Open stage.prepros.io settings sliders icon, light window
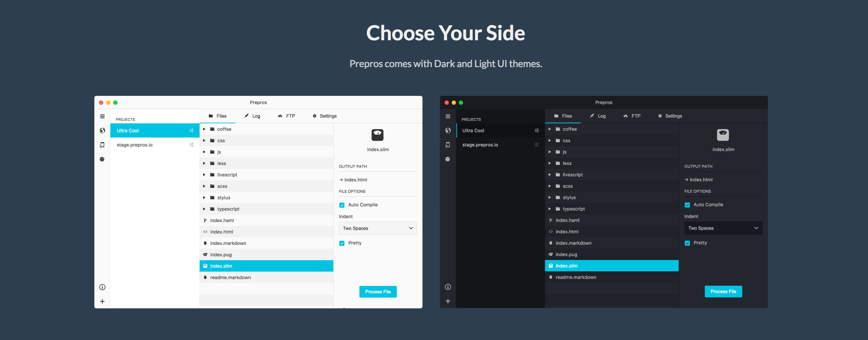 pos(192,145)
